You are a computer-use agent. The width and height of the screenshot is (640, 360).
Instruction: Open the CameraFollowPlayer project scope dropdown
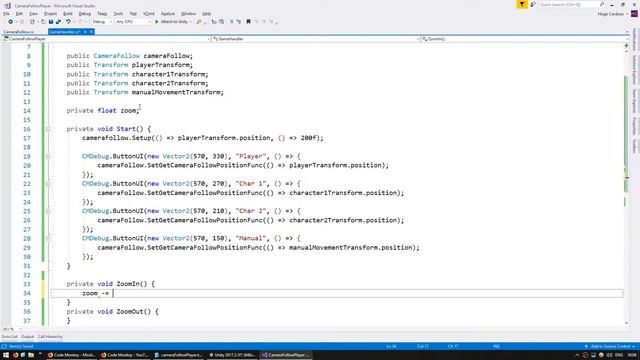pos(106,39)
